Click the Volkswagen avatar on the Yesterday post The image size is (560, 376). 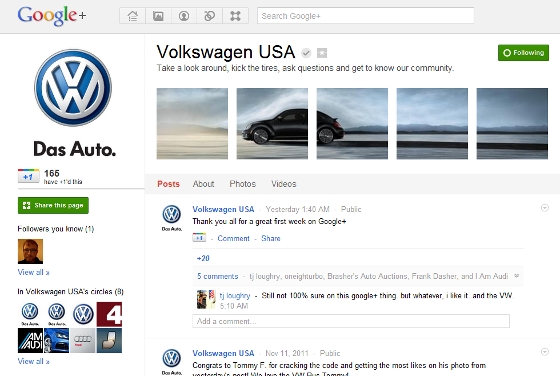pos(172,217)
